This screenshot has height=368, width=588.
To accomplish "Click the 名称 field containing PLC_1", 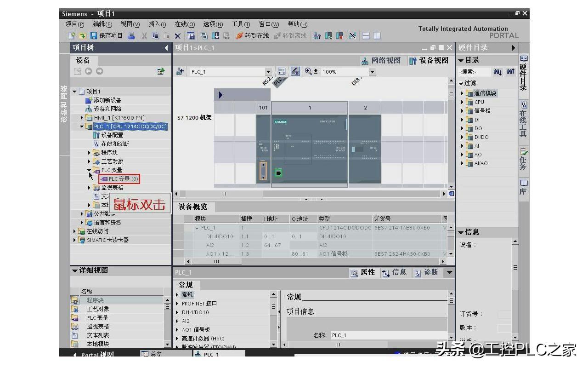I will point(388,336).
